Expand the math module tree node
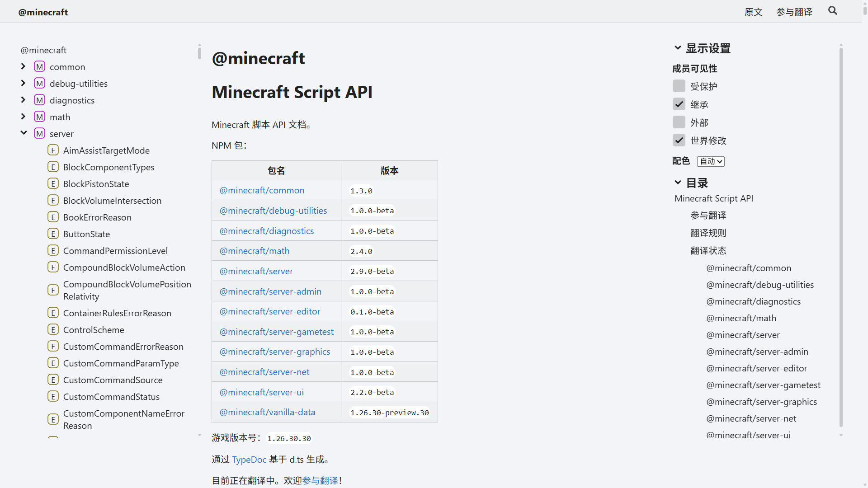The width and height of the screenshot is (868, 488). click(24, 117)
